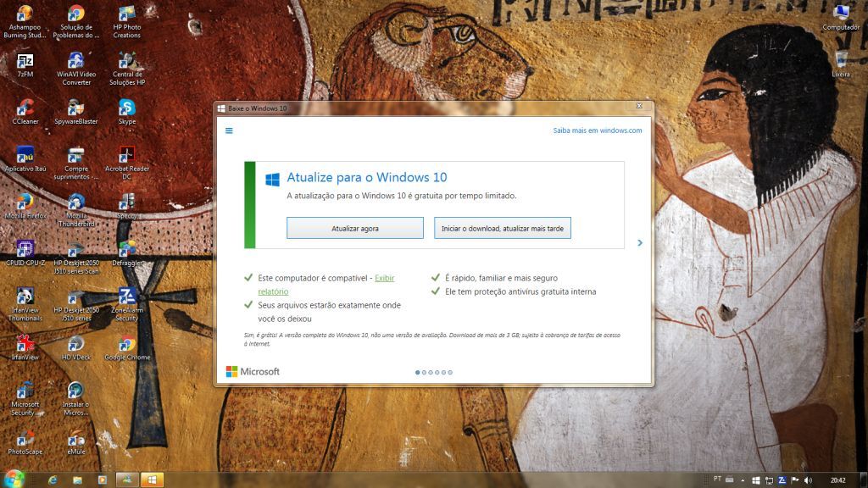The width and height of the screenshot is (868, 488).
Task: Select the Instalar o Micros... desktop icon
Action: 76,398
